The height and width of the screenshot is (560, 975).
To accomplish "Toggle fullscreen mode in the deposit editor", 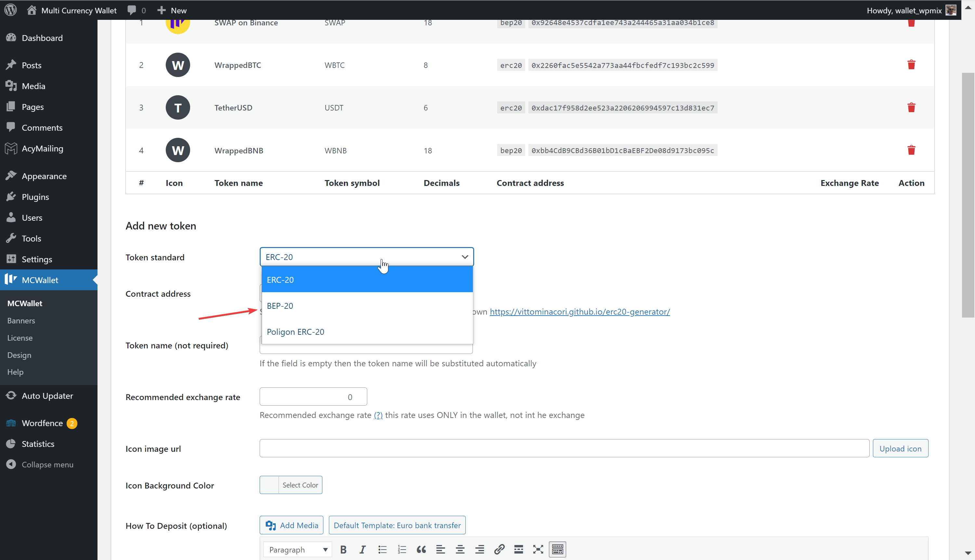I will 538,549.
